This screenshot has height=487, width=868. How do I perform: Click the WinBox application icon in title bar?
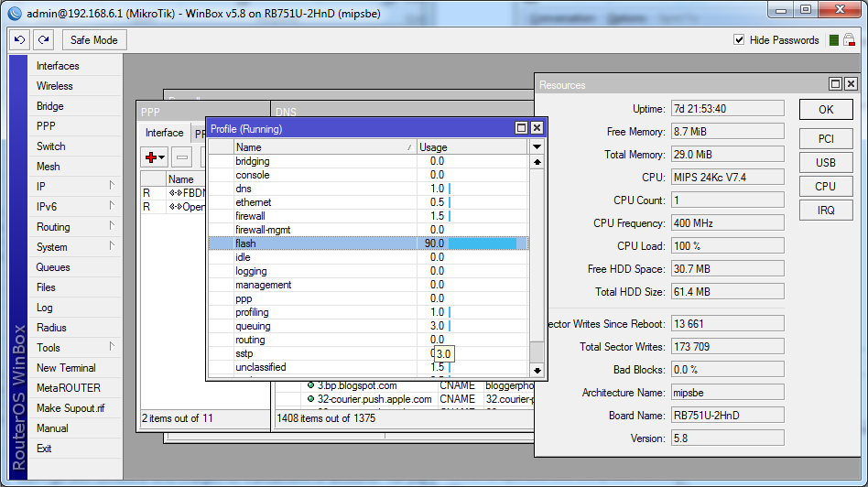(15, 13)
